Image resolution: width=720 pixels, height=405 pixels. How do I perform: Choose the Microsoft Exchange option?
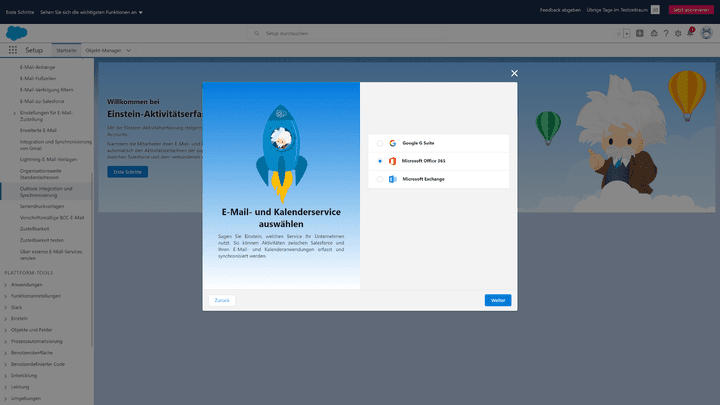380,179
